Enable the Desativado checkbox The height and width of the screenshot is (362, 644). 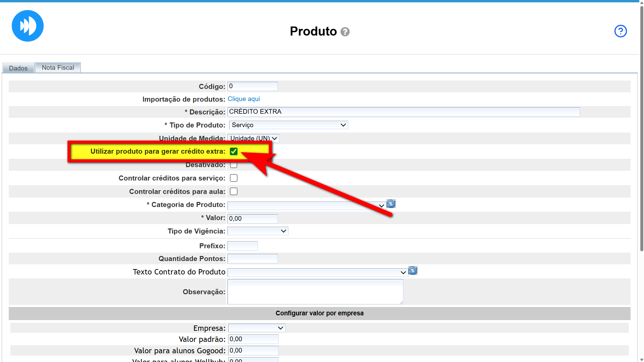[x=234, y=165]
